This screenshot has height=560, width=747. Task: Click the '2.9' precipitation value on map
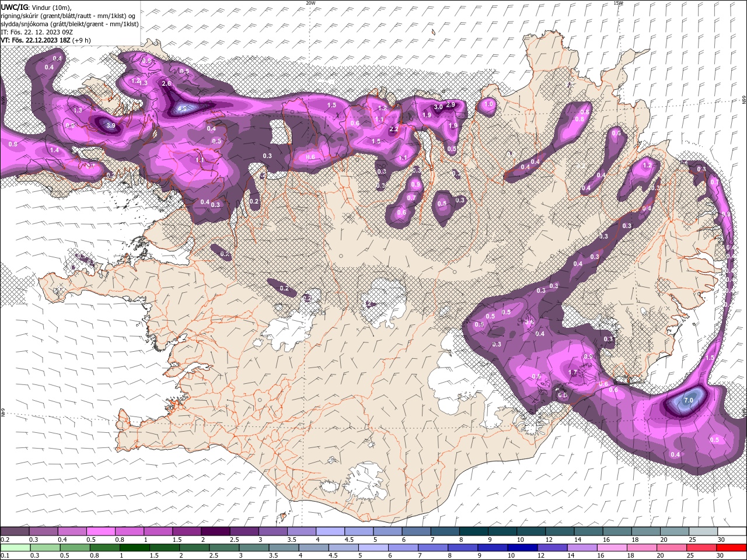click(x=451, y=104)
